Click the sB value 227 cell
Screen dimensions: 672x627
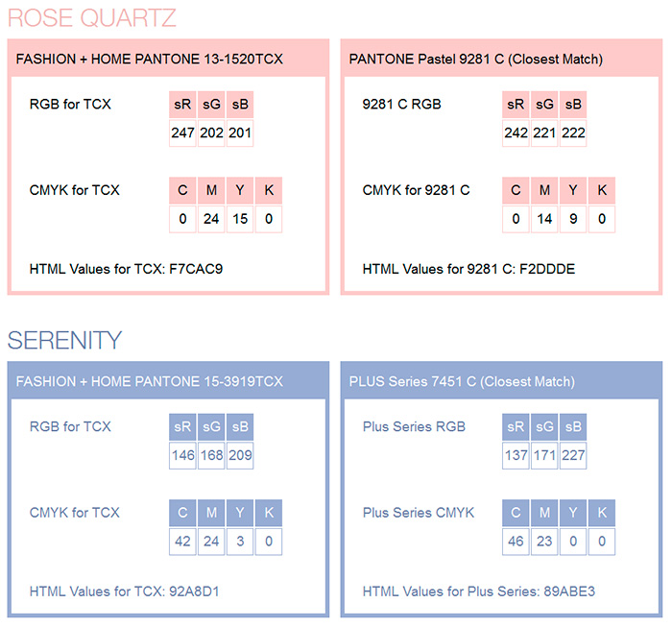point(573,455)
